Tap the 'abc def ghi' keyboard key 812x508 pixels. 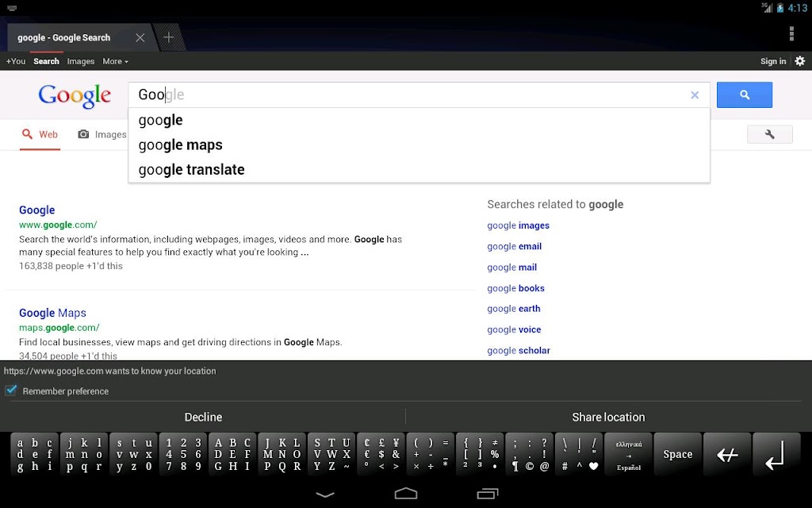34,455
